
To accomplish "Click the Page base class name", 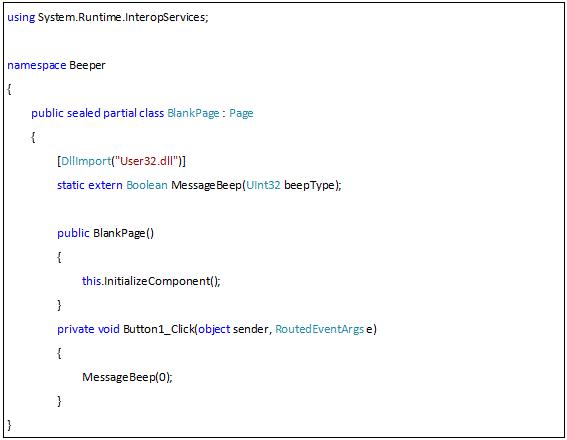I will click(x=241, y=113).
